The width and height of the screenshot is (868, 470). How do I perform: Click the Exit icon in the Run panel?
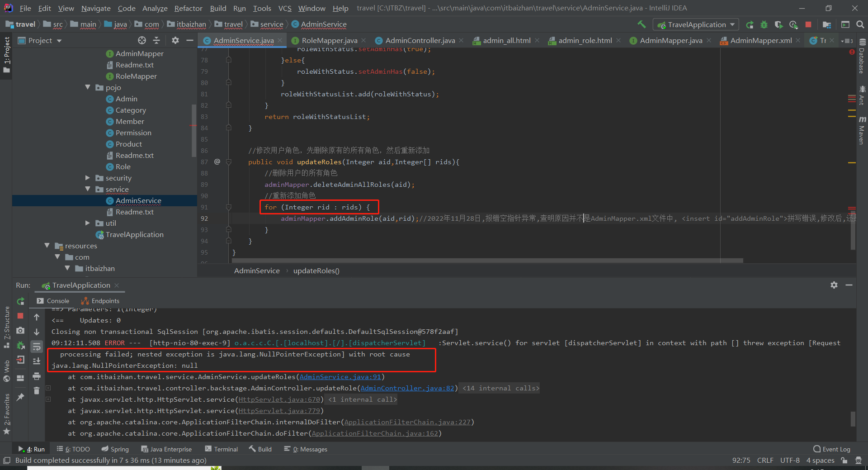tap(20, 360)
